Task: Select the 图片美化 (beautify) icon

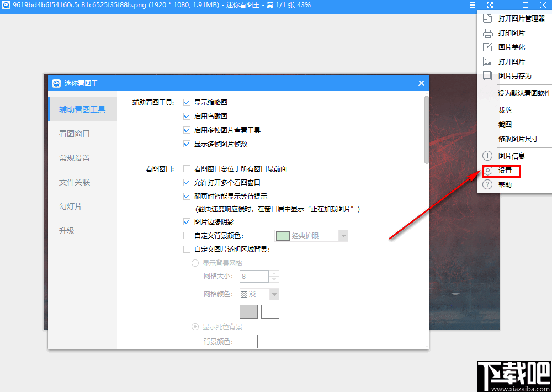Action: click(487, 47)
